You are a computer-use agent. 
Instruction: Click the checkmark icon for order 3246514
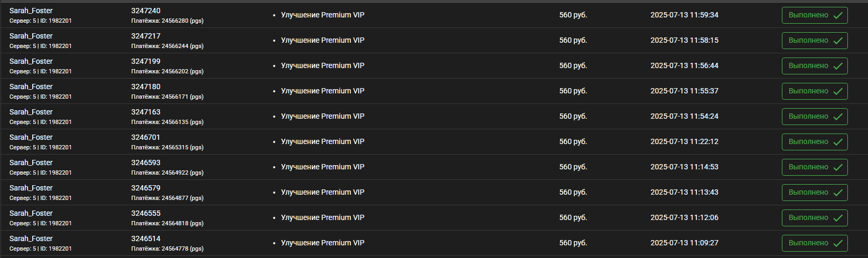click(838, 243)
